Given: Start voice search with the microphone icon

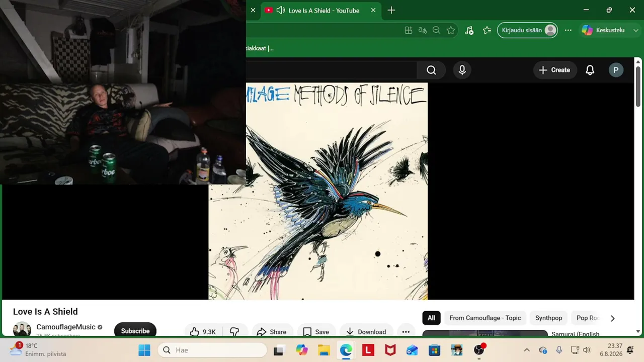Looking at the screenshot, I should click(x=462, y=70).
